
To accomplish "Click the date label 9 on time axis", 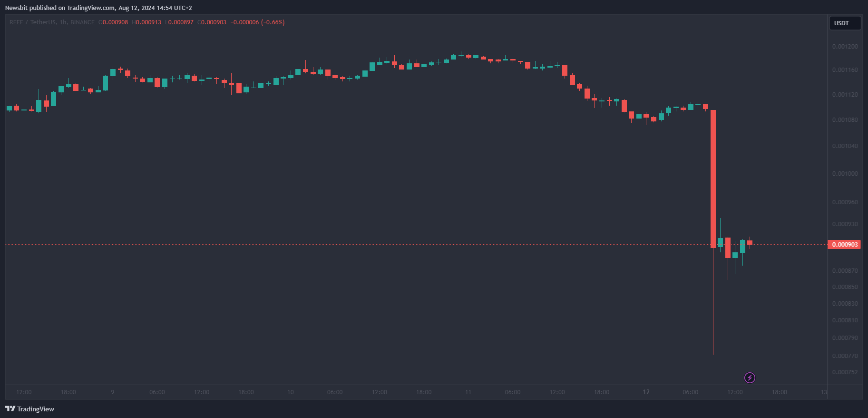I will [x=113, y=392].
